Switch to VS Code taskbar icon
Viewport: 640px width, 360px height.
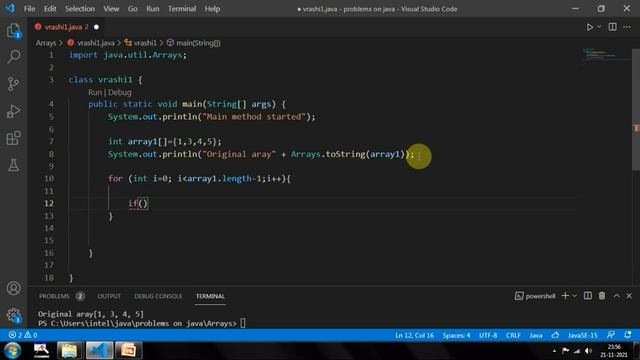click(x=99, y=350)
